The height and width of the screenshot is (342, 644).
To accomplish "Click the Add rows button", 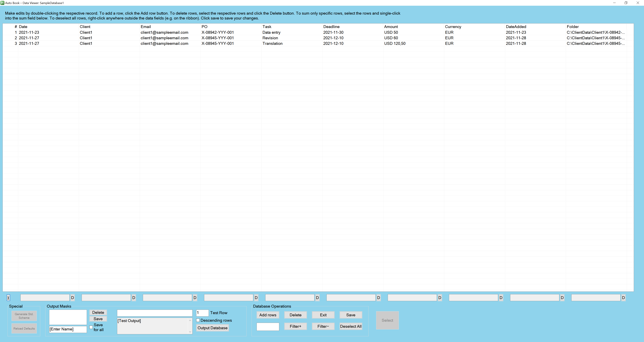I will [267, 315].
